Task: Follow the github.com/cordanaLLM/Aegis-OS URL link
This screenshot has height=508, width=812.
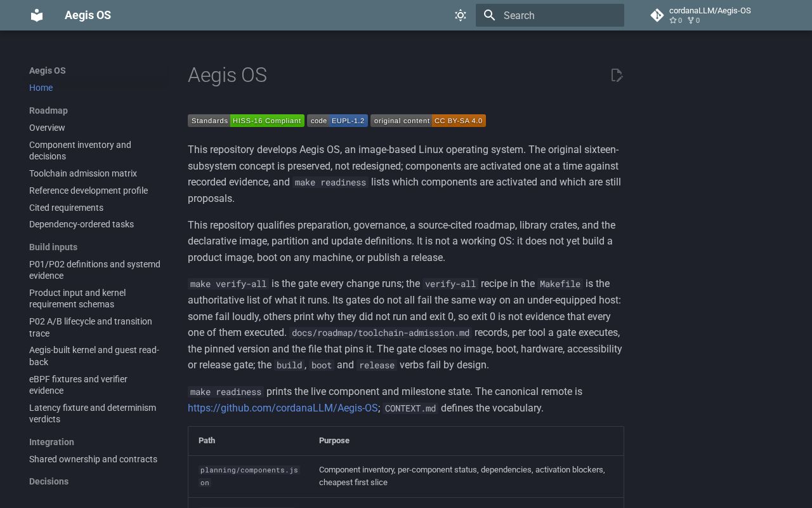Action: (x=282, y=408)
